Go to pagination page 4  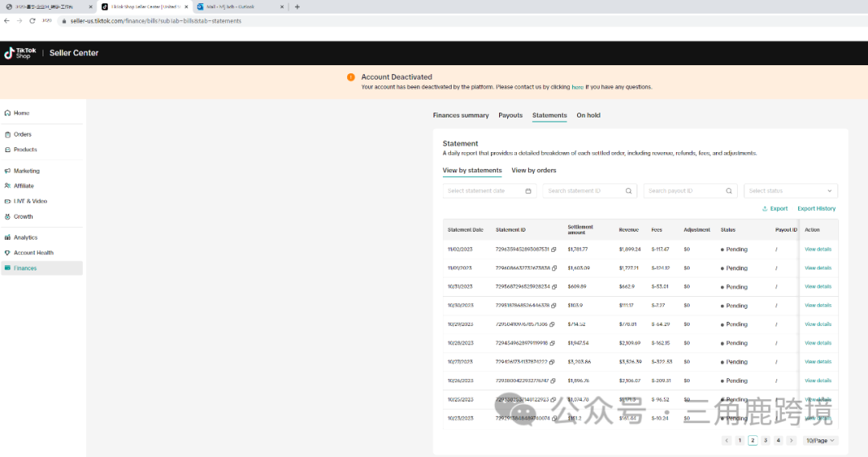778,441
